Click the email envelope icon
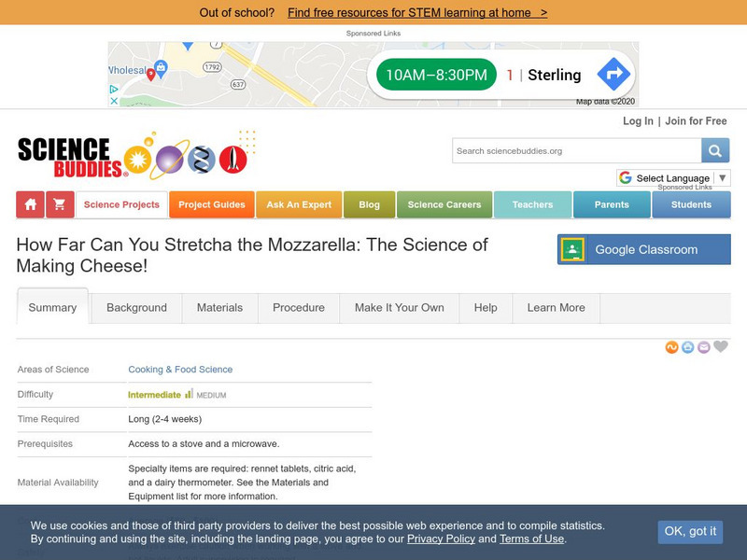 tap(704, 347)
